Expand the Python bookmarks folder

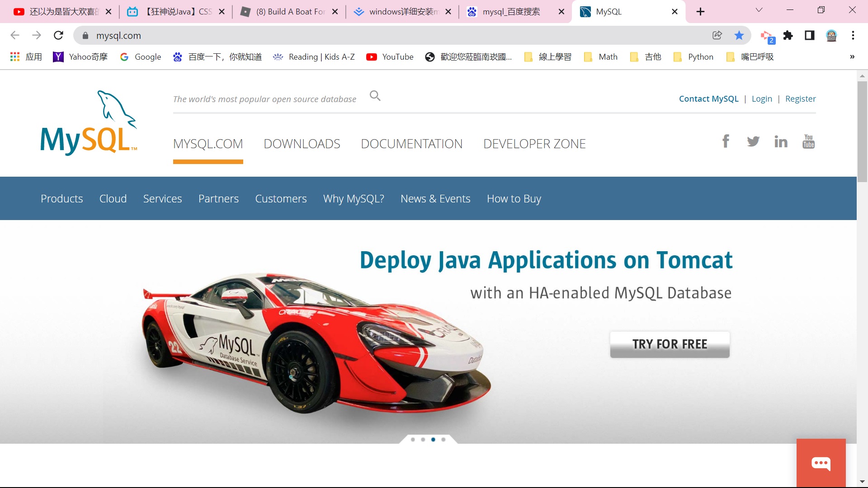tap(693, 56)
